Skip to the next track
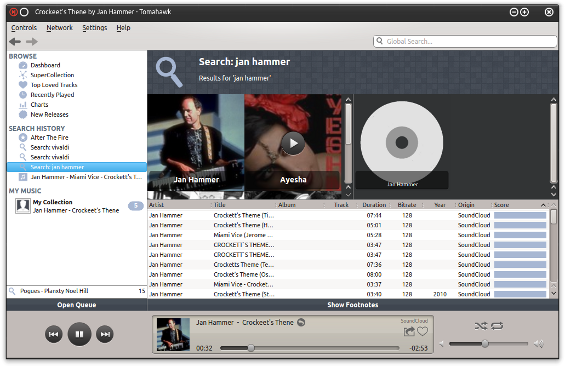This screenshot has height=367, width=565. point(105,334)
